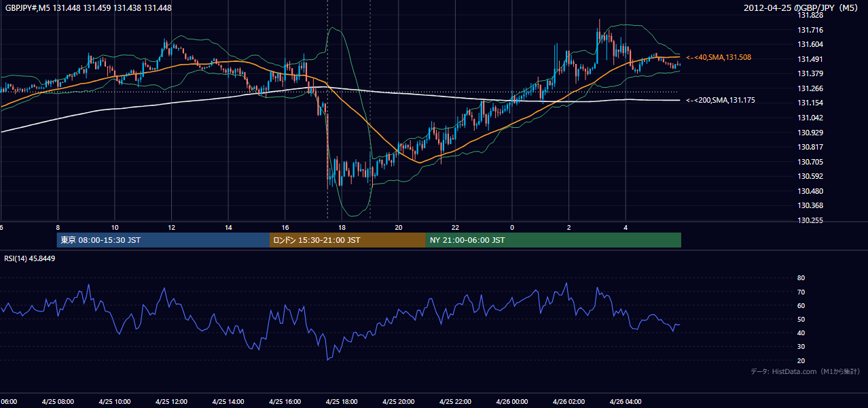
Task: Click price axis value 130.817
Action: [810, 147]
